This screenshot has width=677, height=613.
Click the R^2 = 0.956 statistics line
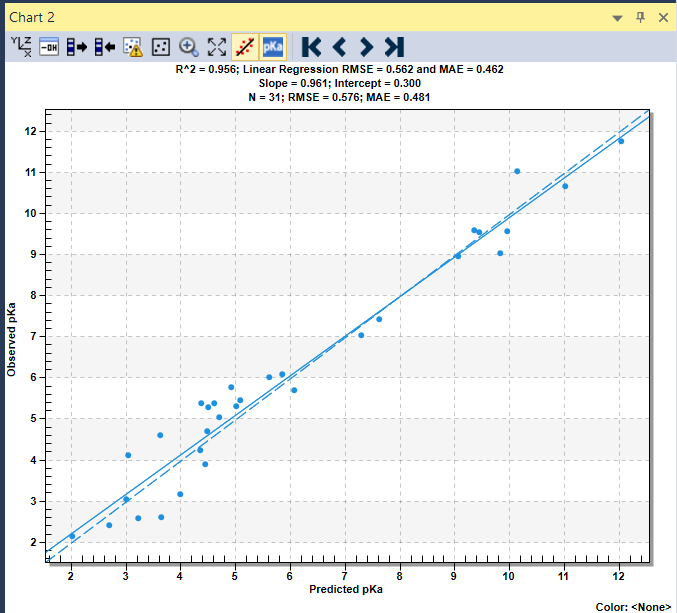pos(339,69)
